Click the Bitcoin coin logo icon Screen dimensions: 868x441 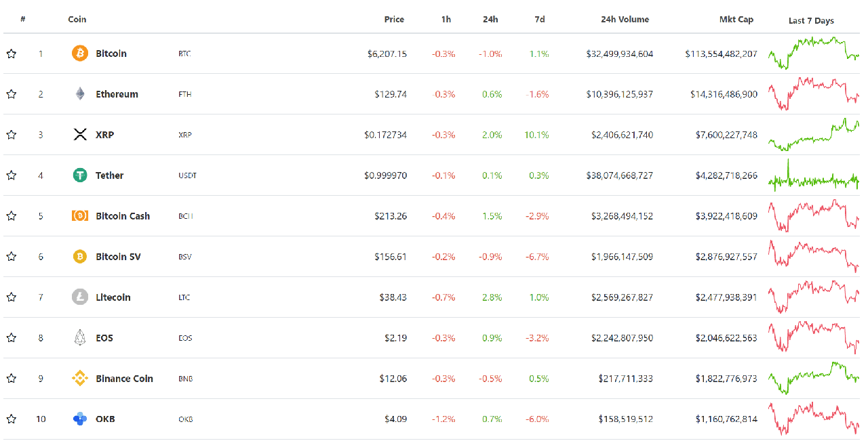click(x=80, y=53)
